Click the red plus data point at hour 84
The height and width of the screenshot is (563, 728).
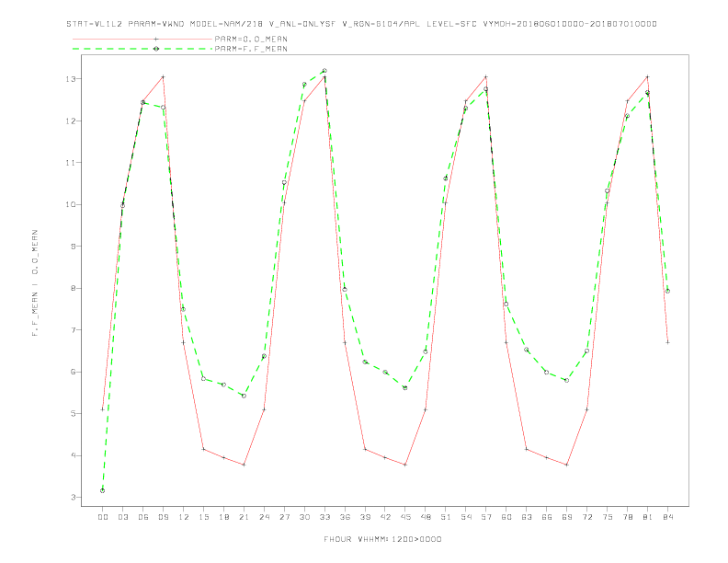pos(667,342)
